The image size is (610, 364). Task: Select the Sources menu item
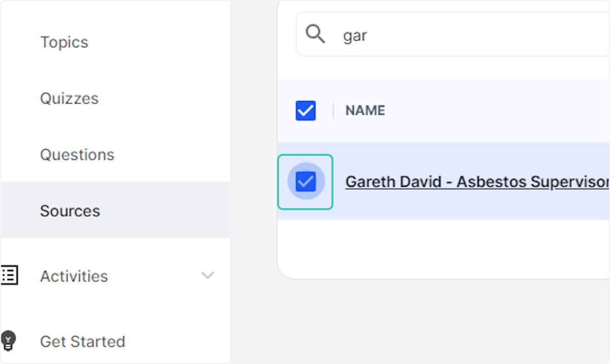(x=70, y=210)
